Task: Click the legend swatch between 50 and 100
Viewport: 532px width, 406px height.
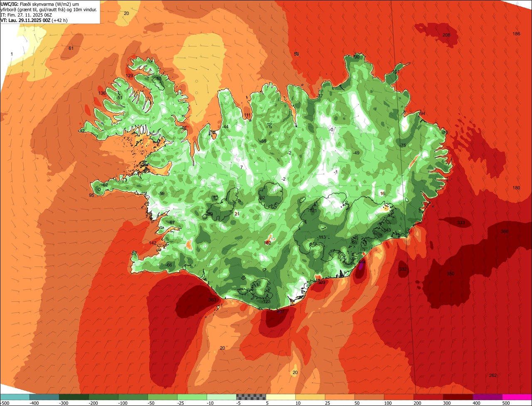Action: (369, 397)
